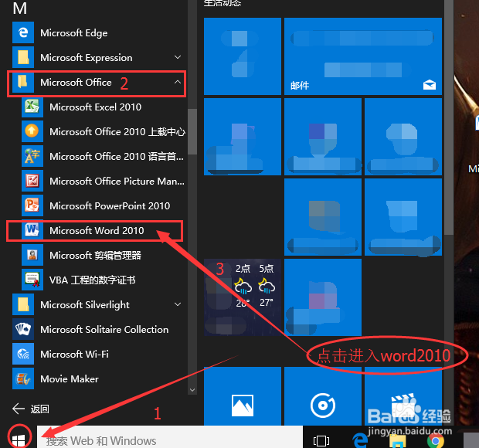
Task: Open the Groove Music tile
Action: [323, 395]
